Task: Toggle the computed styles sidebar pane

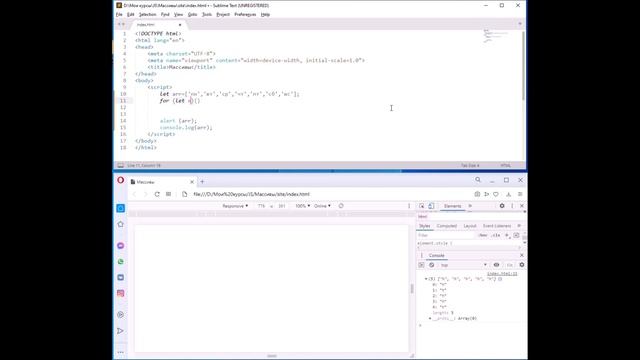Action: 516,236
